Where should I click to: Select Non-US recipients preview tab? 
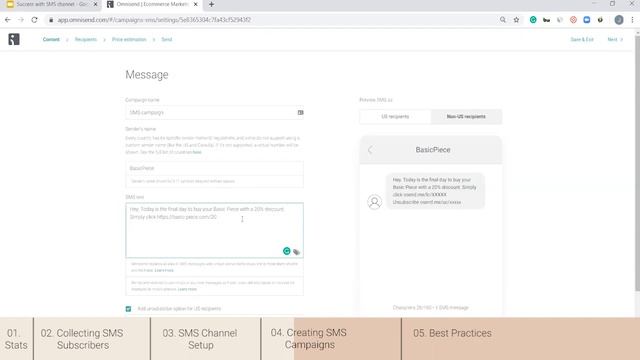pos(466,117)
